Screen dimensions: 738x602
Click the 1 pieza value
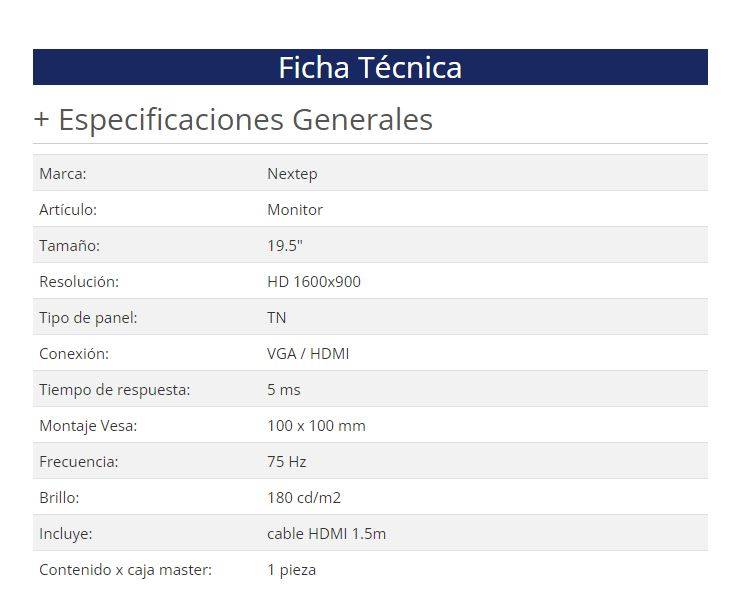coord(291,570)
